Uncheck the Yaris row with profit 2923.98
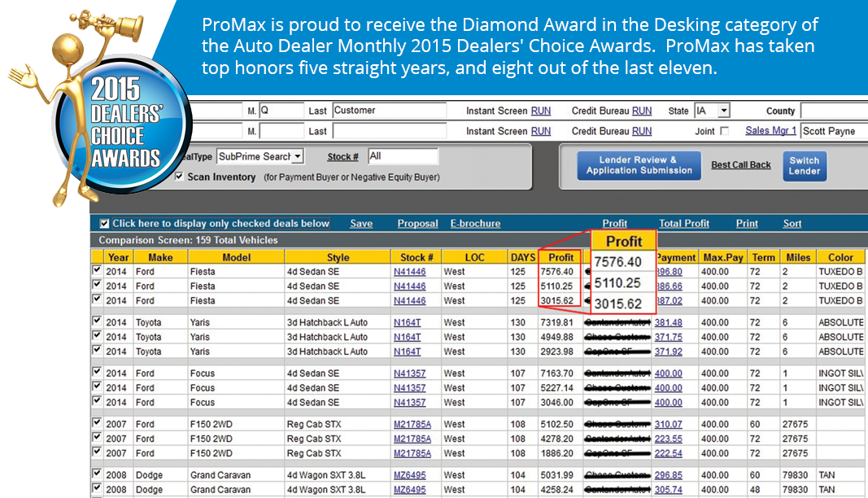The width and height of the screenshot is (868, 498). [x=97, y=350]
